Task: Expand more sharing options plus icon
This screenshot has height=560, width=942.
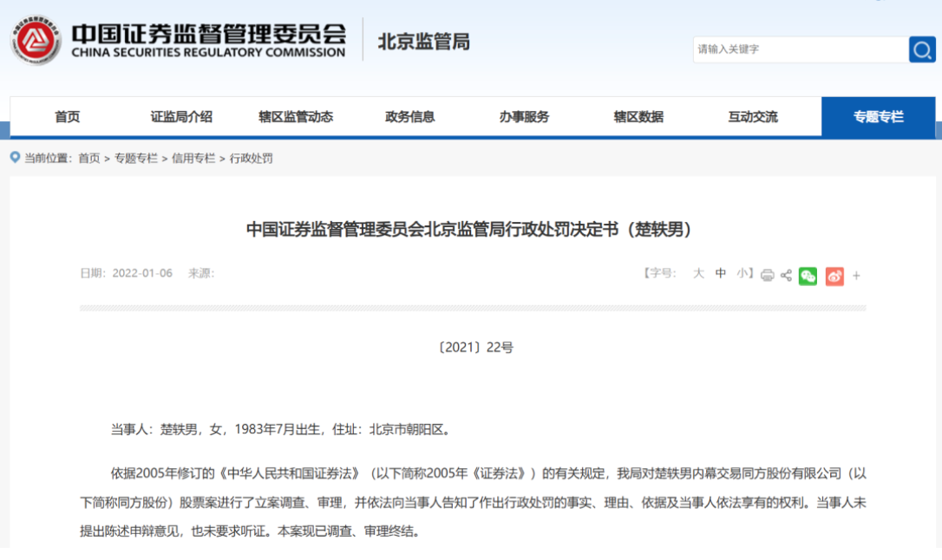Action: [856, 276]
